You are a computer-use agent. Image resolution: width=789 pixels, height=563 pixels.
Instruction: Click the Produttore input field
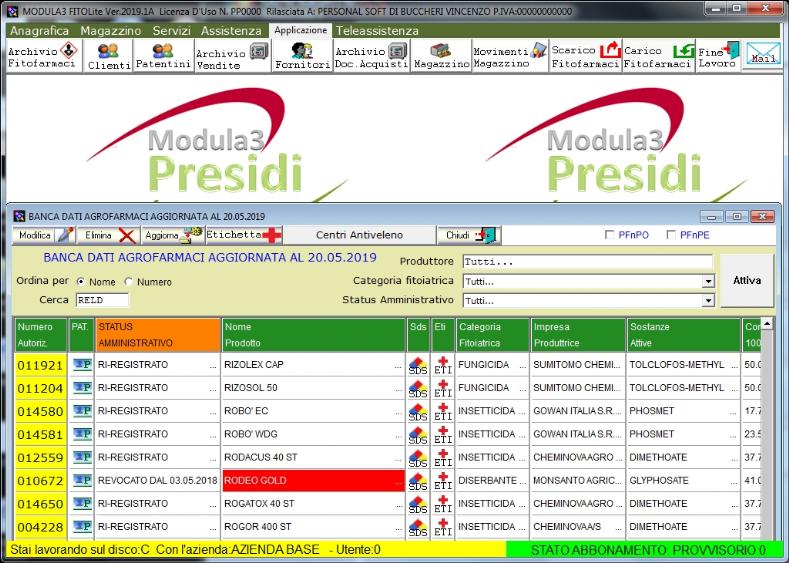pyautogui.click(x=587, y=262)
